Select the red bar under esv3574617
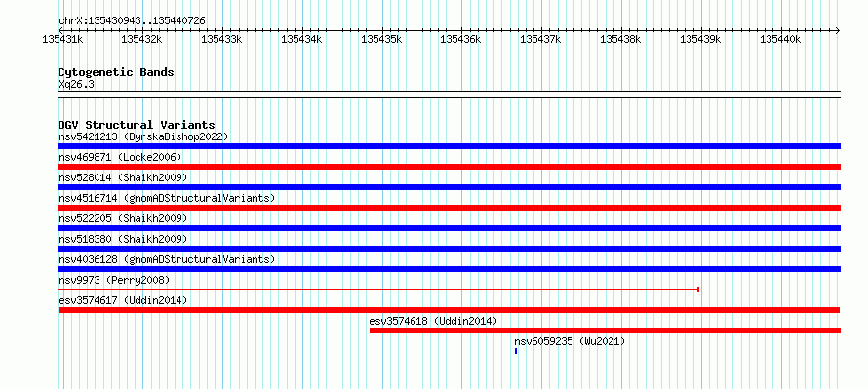The image size is (868, 389). 449,310
